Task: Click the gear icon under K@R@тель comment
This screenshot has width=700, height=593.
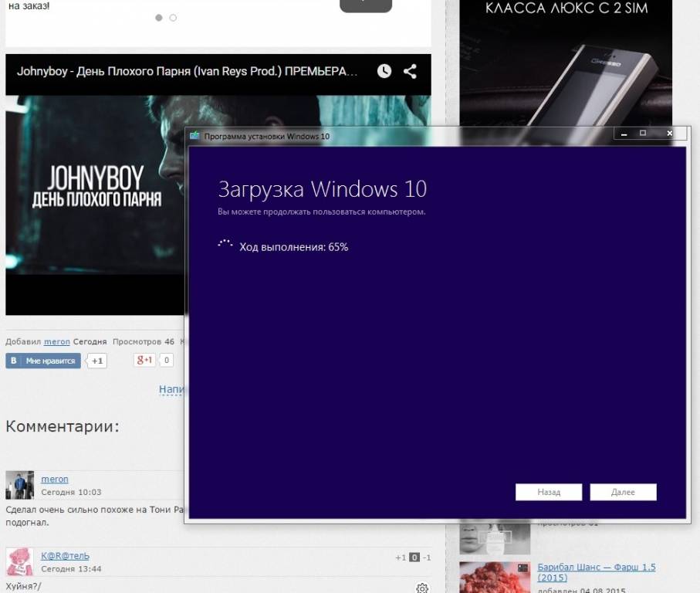Action: click(x=422, y=588)
